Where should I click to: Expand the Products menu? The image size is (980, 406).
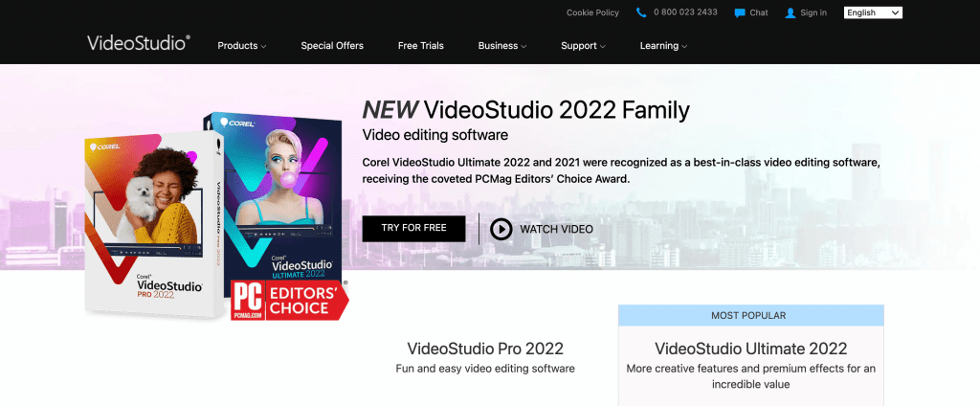pos(242,46)
